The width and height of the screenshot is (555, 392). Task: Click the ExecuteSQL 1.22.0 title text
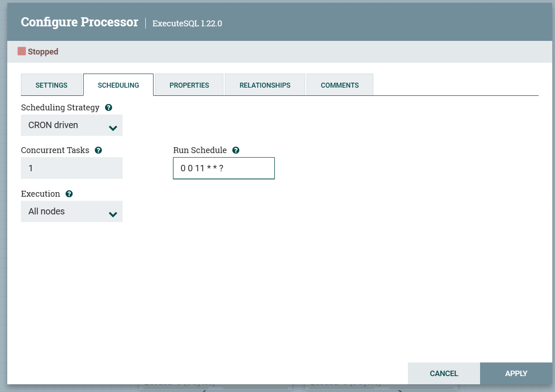(x=187, y=24)
